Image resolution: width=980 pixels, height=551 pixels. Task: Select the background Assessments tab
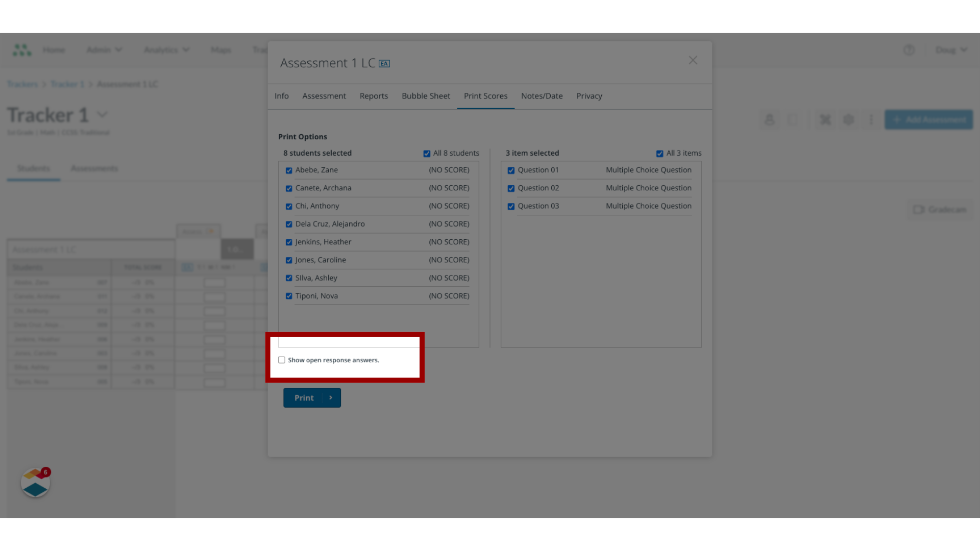[x=94, y=168]
